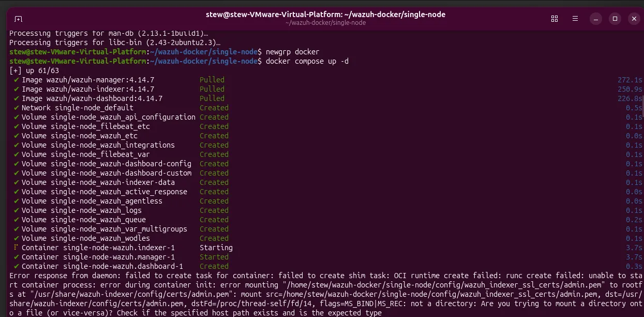Screen dimensions: 644x317
Task: Close the terminal window
Action: (635, 19)
